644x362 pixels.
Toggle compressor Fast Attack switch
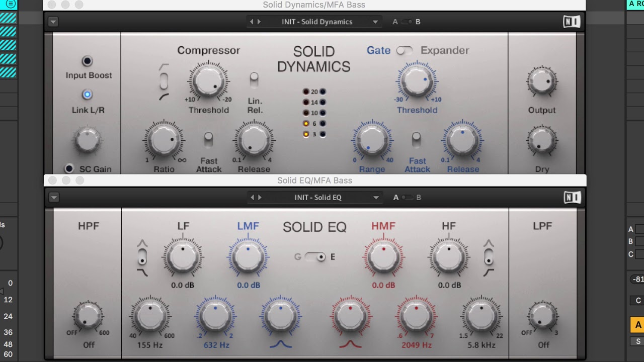click(x=208, y=140)
